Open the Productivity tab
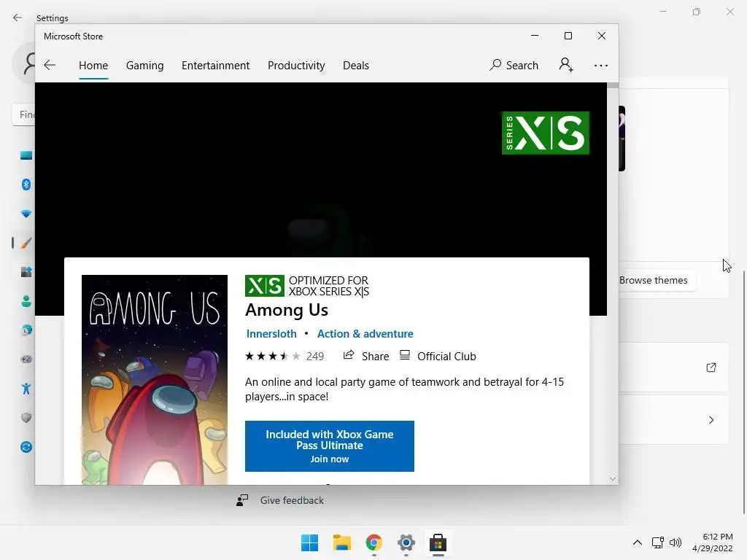The image size is (747, 560). 296,66
